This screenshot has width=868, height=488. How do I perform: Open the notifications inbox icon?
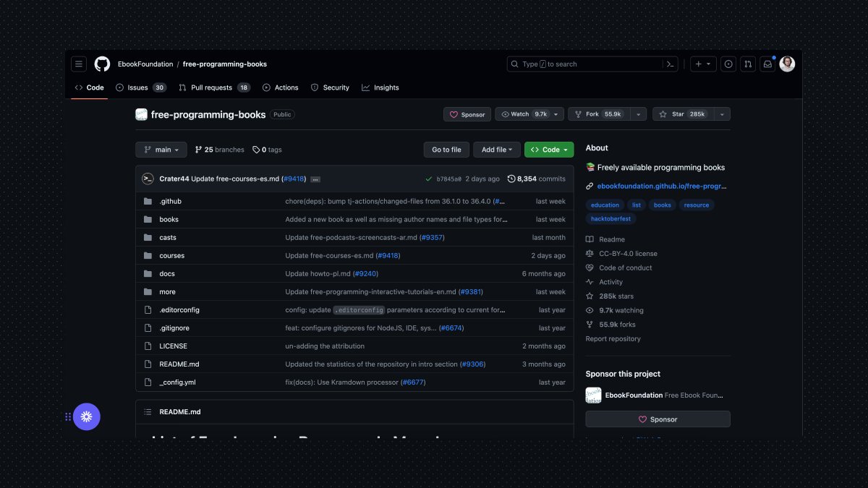coord(767,64)
